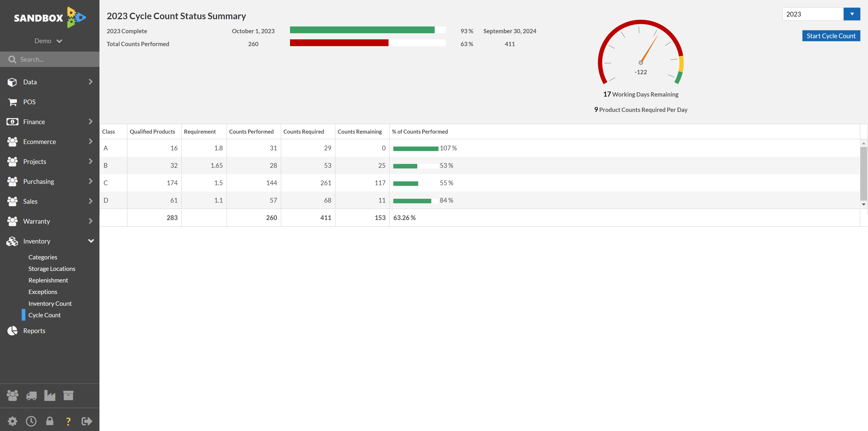Expand the Projects menu in sidebar
The width and height of the screenshot is (868, 431).
[50, 161]
